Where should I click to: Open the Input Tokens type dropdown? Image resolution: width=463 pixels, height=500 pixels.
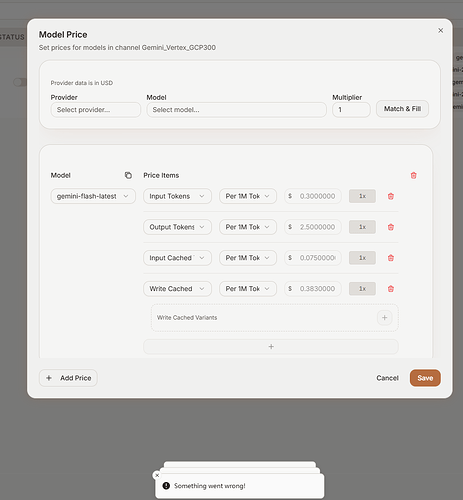[x=177, y=196]
